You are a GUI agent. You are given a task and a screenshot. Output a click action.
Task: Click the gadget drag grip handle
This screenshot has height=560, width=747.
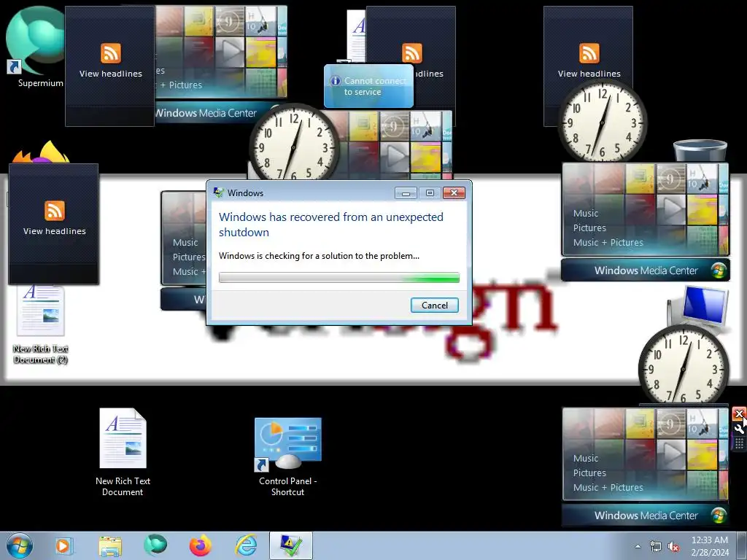(739, 443)
